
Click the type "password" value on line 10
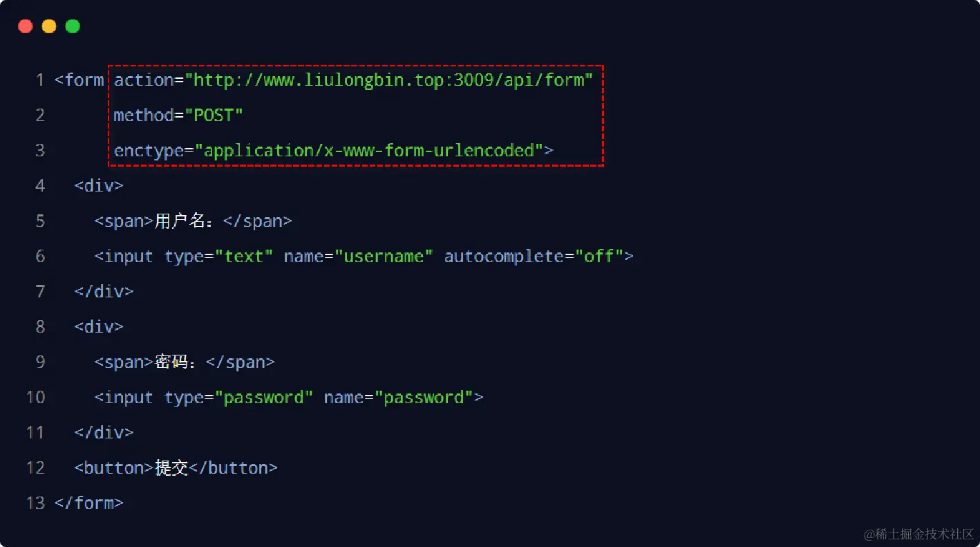pyautogui.click(x=264, y=398)
